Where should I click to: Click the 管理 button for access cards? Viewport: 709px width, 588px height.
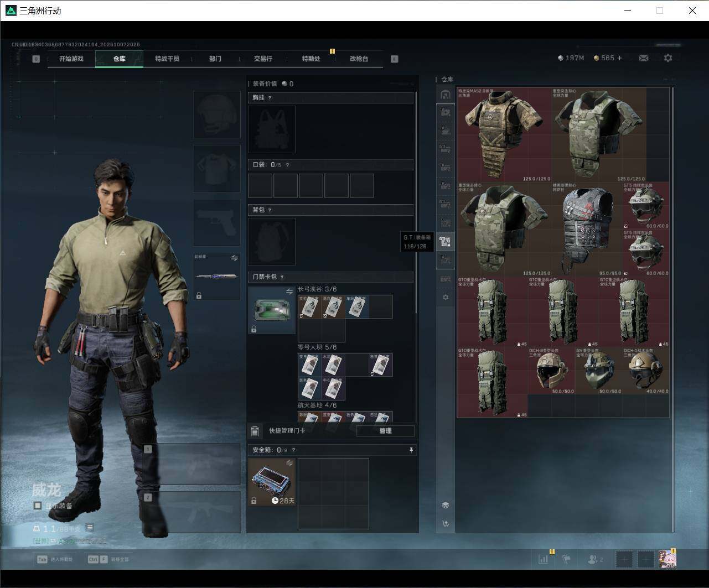point(385,431)
